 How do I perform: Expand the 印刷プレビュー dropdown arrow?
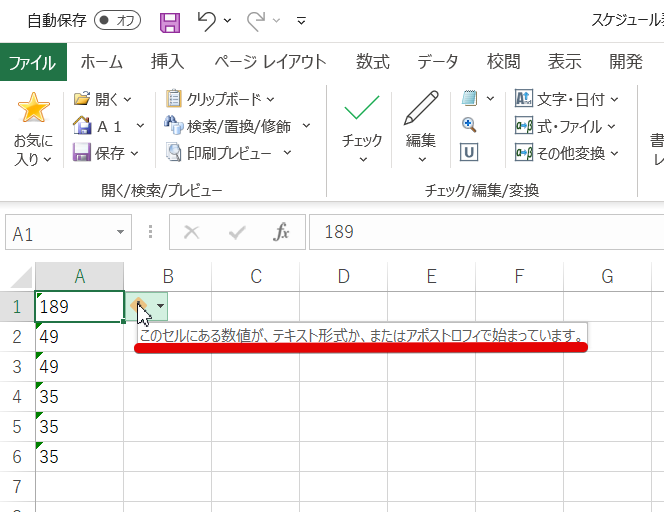(x=287, y=152)
